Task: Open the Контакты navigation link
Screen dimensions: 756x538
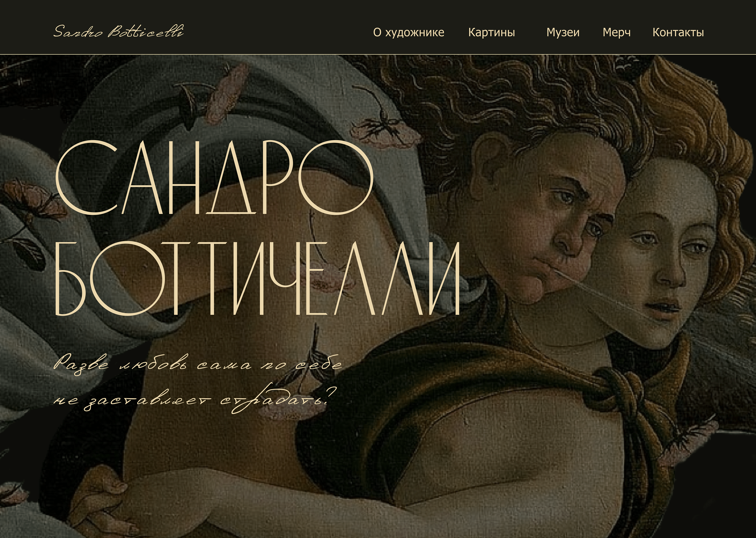Action: tap(678, 32)
